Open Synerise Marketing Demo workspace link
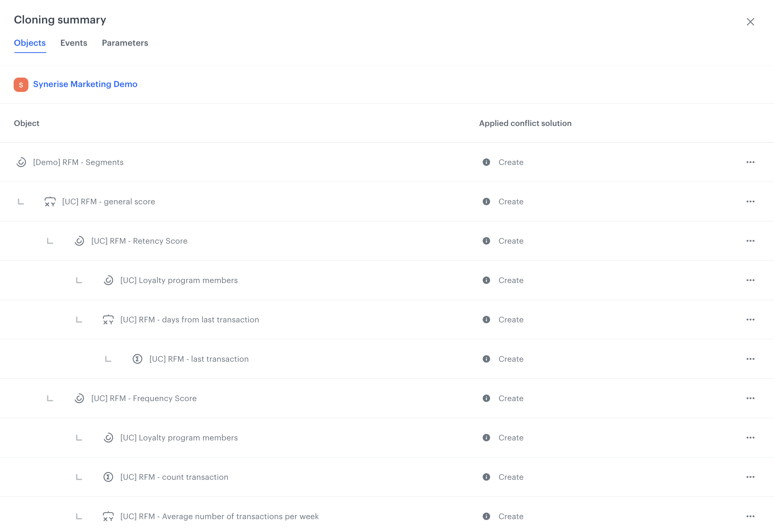774x532 pixels. pyautogui.click(x=85, y=84)
